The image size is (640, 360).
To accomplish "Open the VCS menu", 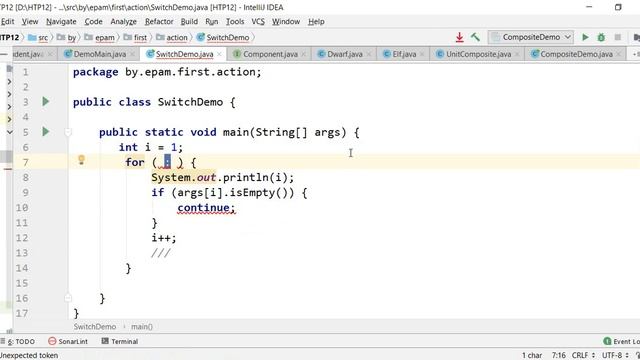I will coord(258,22).
